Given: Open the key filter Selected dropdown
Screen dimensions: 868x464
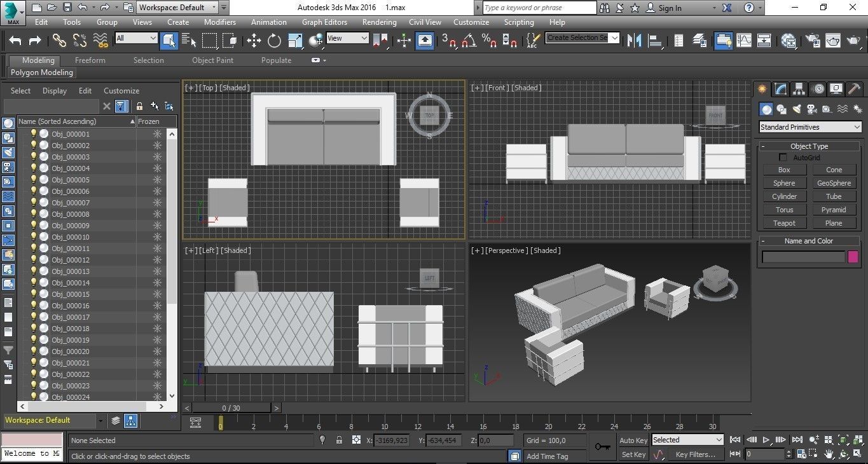Looking at the screenshot, I should click(x=687, y=440).
